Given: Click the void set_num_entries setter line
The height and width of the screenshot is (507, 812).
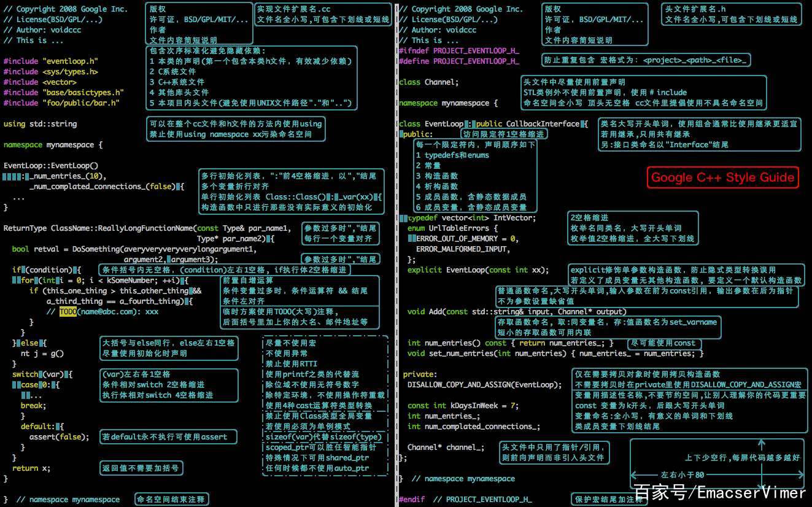Looking at the screenshot, I should pos(555,354).
